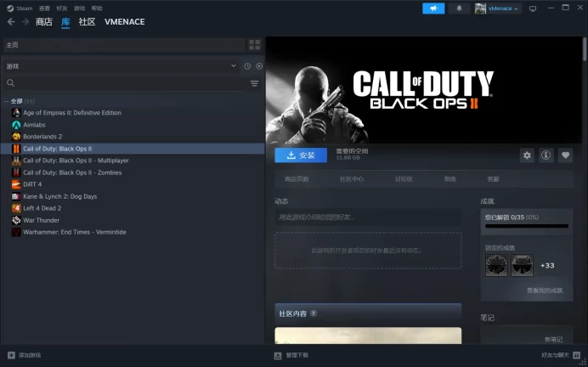Select the Call of Duty: Black Ops II entry

click(x=133, y=149)
